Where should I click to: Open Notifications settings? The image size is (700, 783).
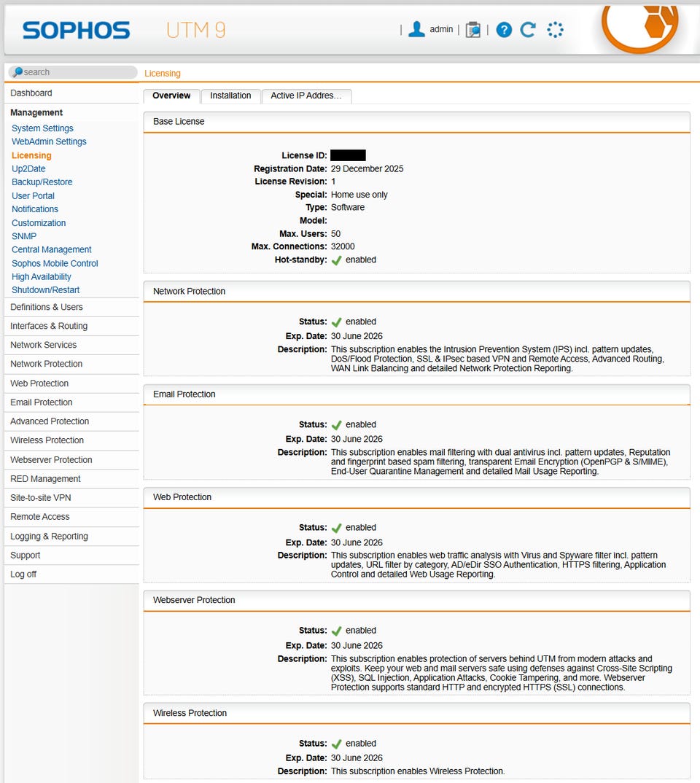(x=35, y=209)
